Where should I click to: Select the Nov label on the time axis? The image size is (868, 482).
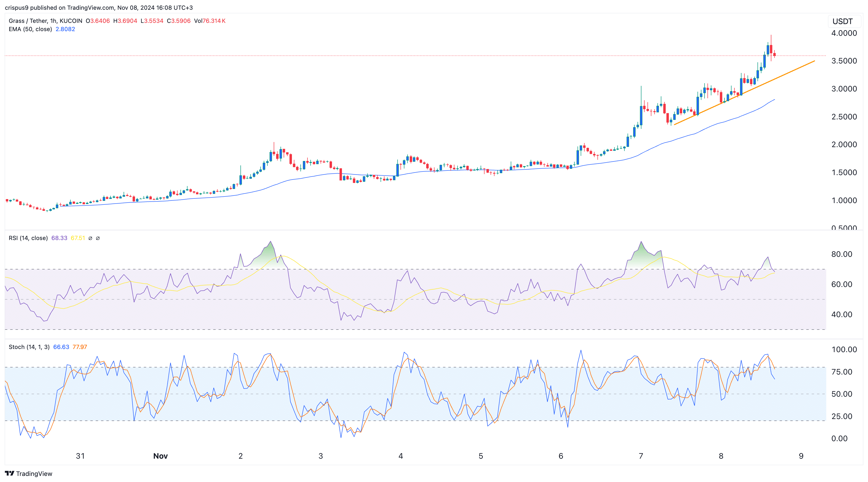tap(161, 456)
